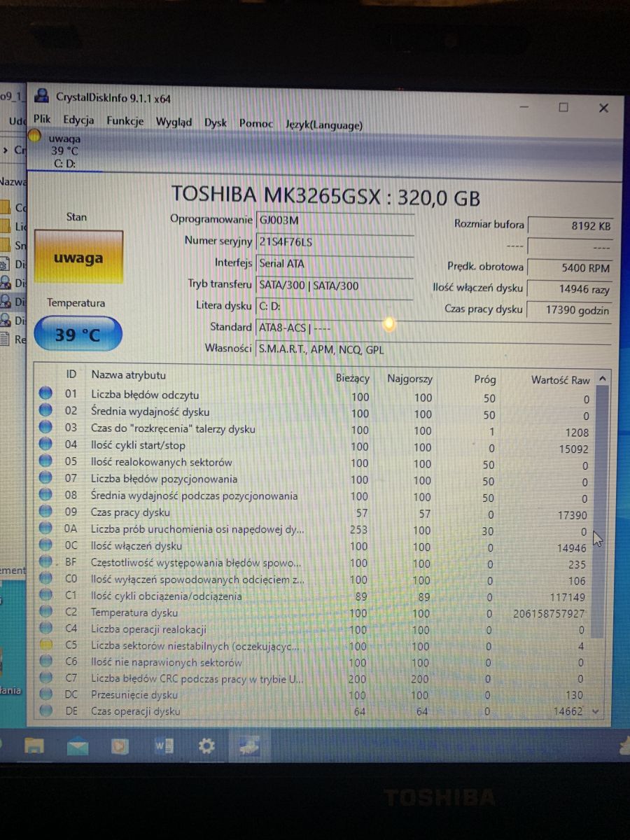Click the status circle for attribute C4
Screen dimensions: 630x840
[45, 629]
